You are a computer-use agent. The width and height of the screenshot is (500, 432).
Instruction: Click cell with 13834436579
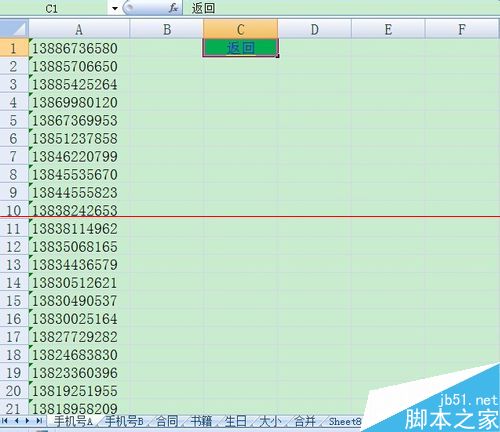click(79, 265)
